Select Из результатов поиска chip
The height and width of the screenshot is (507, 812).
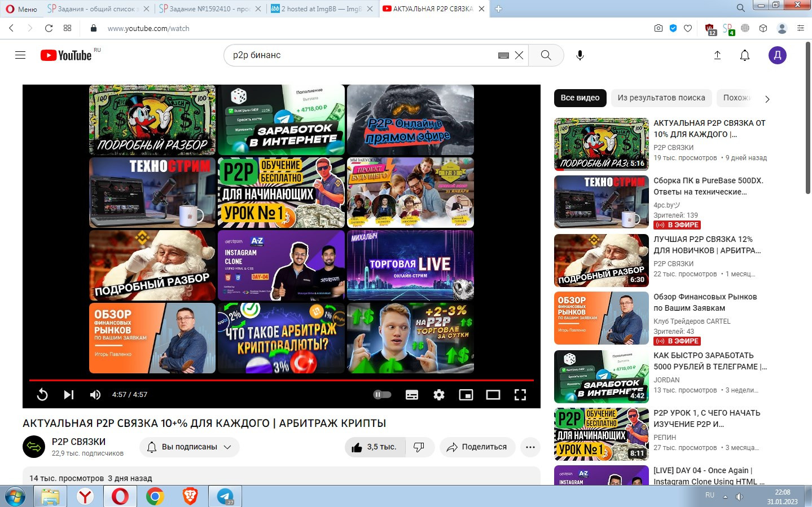pyautogui.click(x=661, y=98)
